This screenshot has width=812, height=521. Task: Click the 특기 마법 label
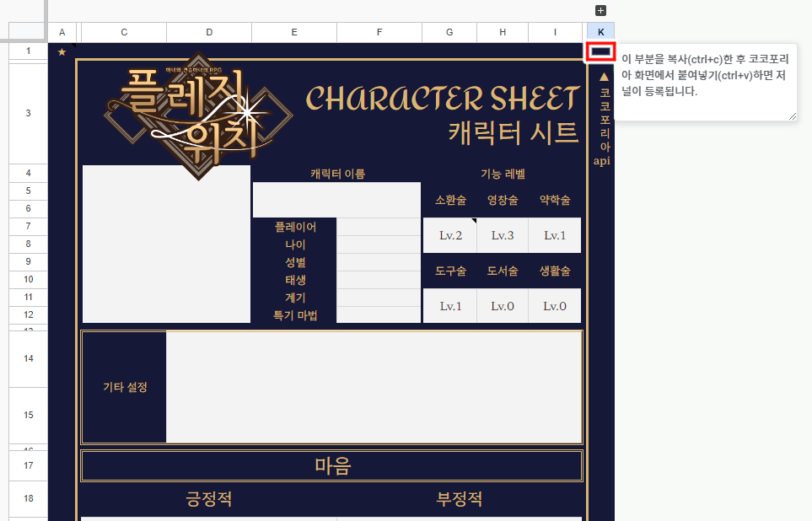pyautogui.click(x=295, y=315)
